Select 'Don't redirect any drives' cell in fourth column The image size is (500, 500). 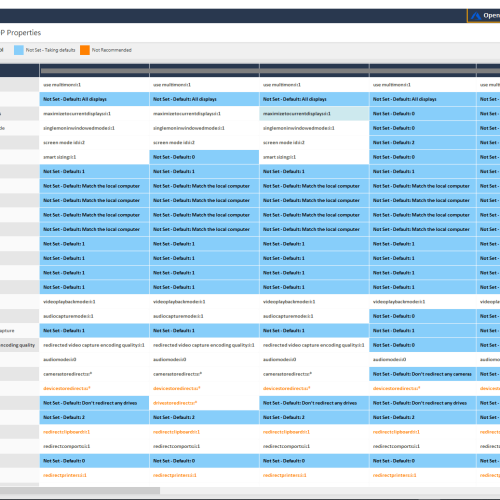pos(423,403)
